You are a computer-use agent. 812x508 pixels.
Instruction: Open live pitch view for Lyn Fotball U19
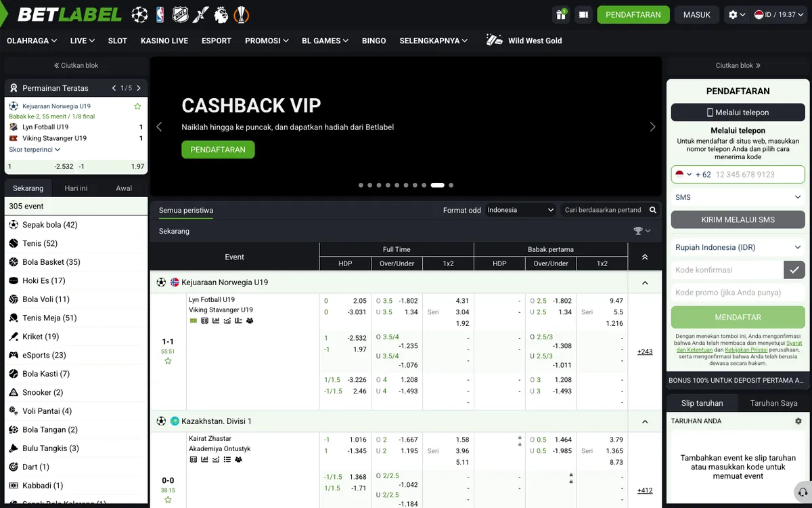point(194,320)
